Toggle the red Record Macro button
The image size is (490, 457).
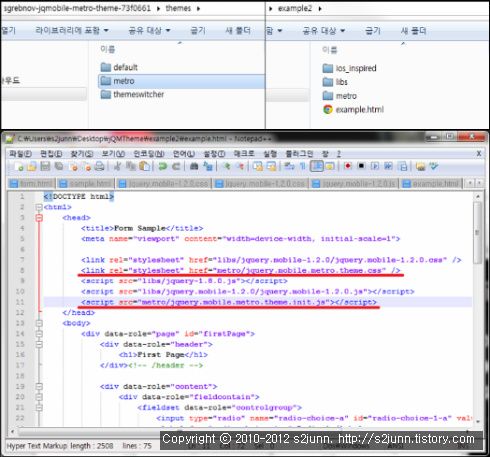point(348,166)
